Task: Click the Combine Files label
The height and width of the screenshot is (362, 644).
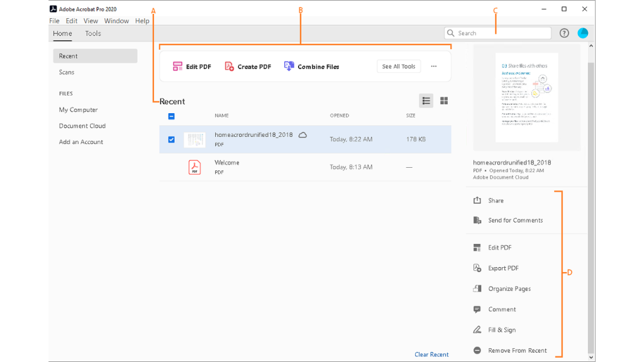Action: point(318,67)
